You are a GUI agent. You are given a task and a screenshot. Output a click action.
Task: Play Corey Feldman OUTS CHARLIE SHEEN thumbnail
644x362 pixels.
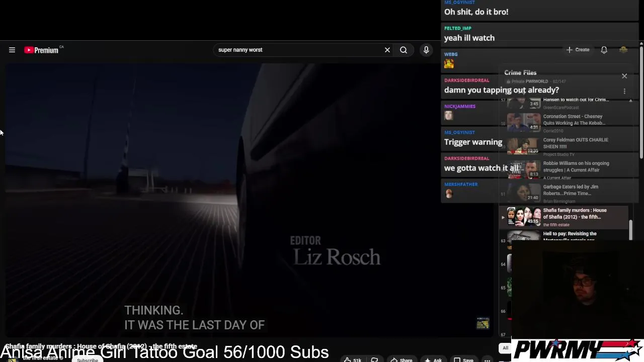[523, 146]
